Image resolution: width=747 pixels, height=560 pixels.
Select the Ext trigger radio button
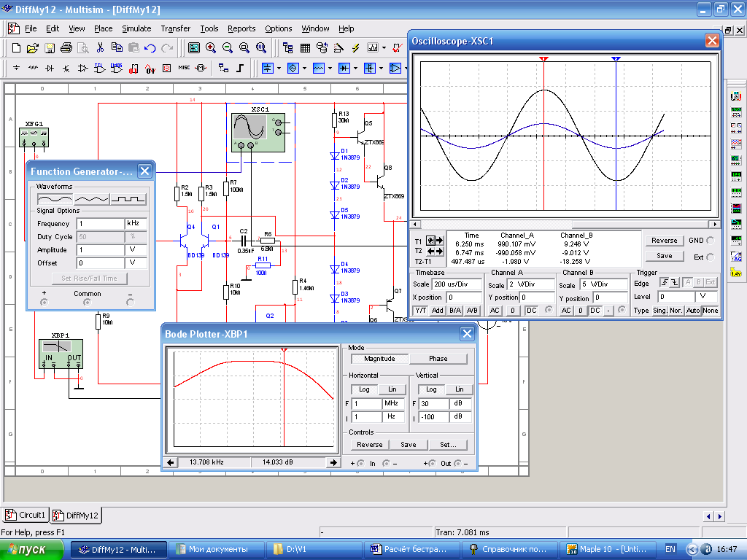pos(710,257)
